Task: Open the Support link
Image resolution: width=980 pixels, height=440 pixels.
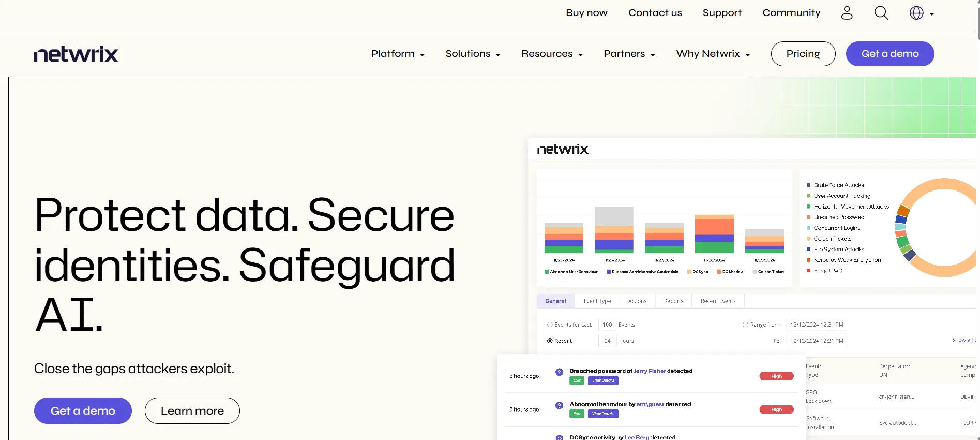Action: 722,13
